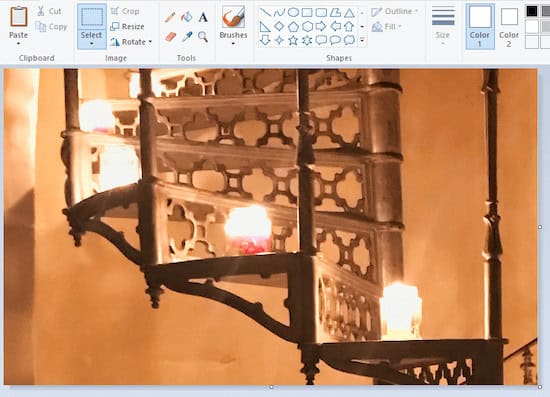The width and height of the screenshot is (550, 397).
Task: Choose the Oval shape
Action: pyautogui.click(x=293, y=13)
